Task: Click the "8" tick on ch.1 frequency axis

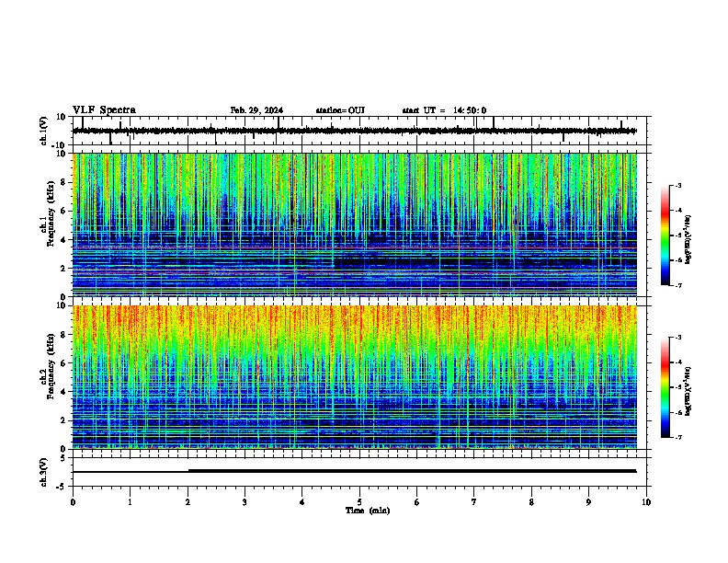Action: tap(64, 182)
